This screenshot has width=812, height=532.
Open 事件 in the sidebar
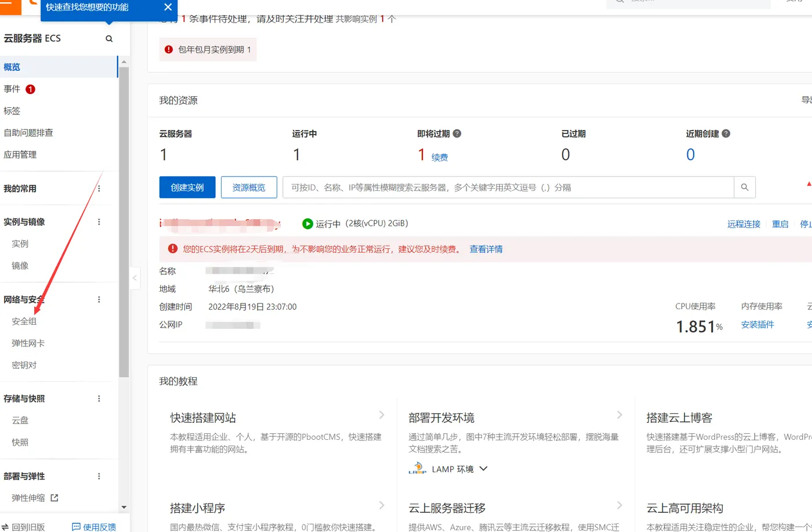coord(12,89)
